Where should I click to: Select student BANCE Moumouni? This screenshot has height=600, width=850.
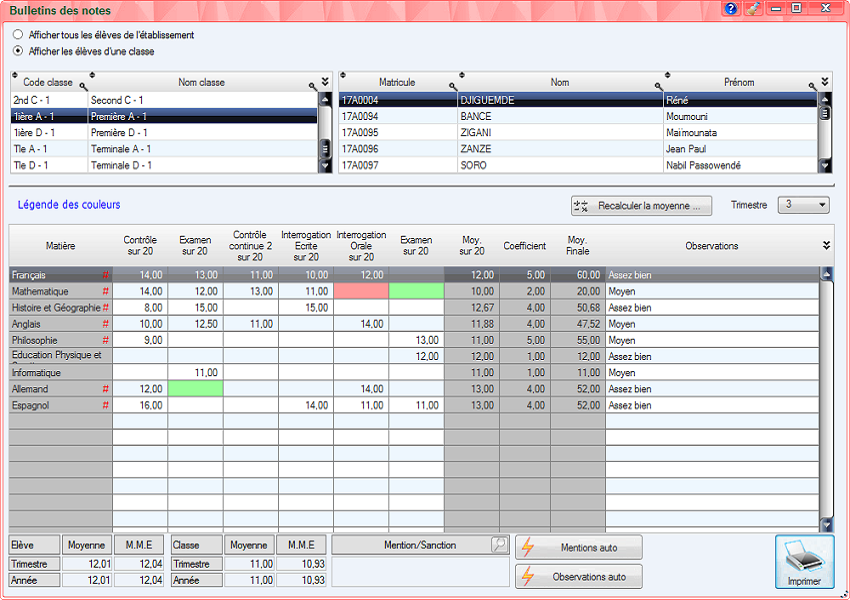click(x=578, y=117)
